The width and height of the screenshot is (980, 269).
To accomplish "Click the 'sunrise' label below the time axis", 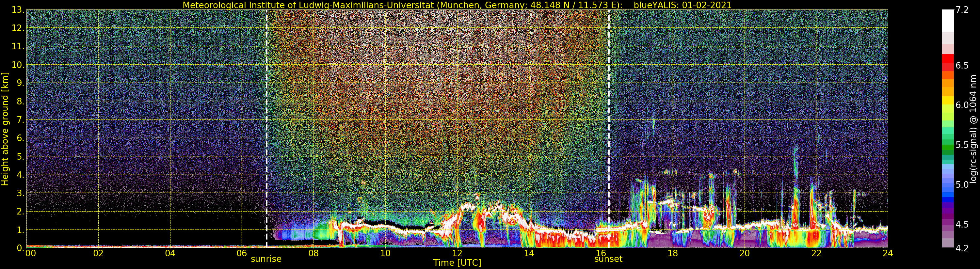I will click(266, 259).
